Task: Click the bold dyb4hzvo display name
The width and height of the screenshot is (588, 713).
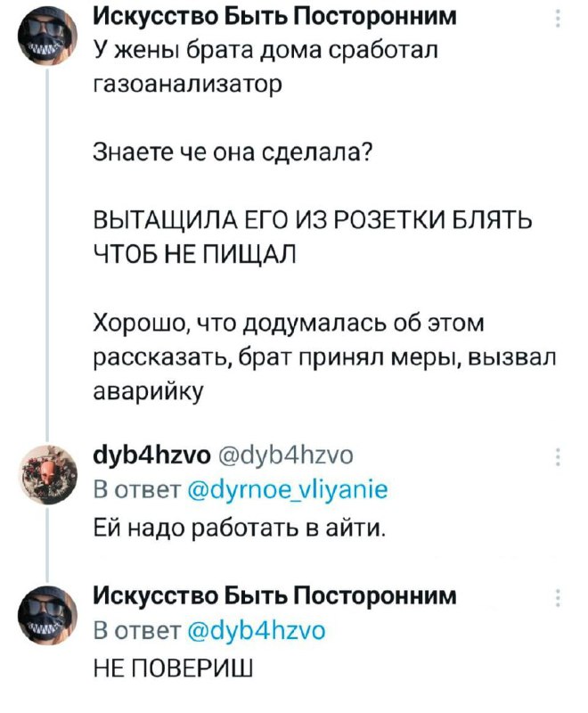Action: pos(151,455)
